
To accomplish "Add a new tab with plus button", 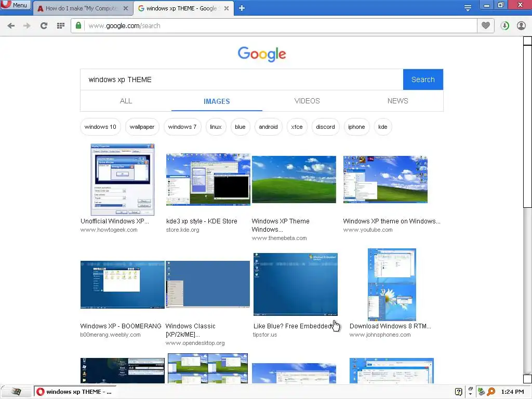I will point(242,8).
